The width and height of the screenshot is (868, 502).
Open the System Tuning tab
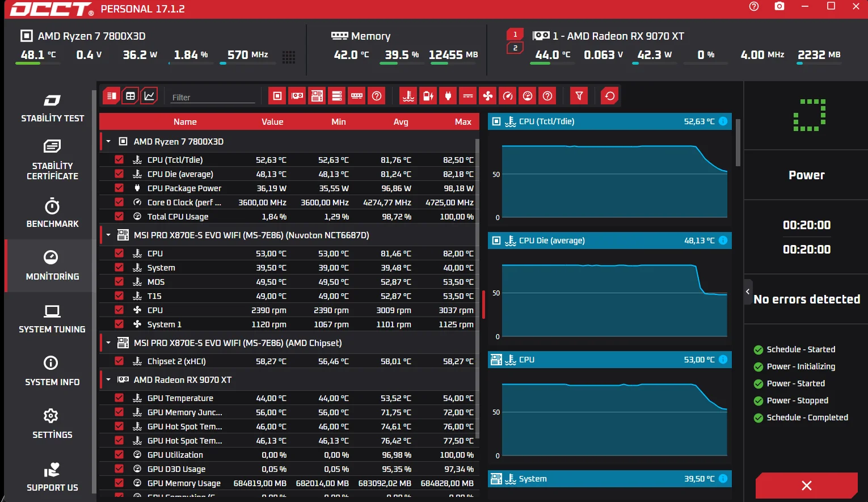[x=52, y=319]
